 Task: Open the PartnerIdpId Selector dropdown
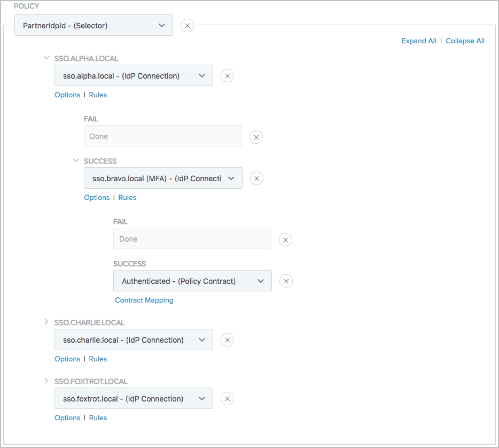tap(93, 25)
